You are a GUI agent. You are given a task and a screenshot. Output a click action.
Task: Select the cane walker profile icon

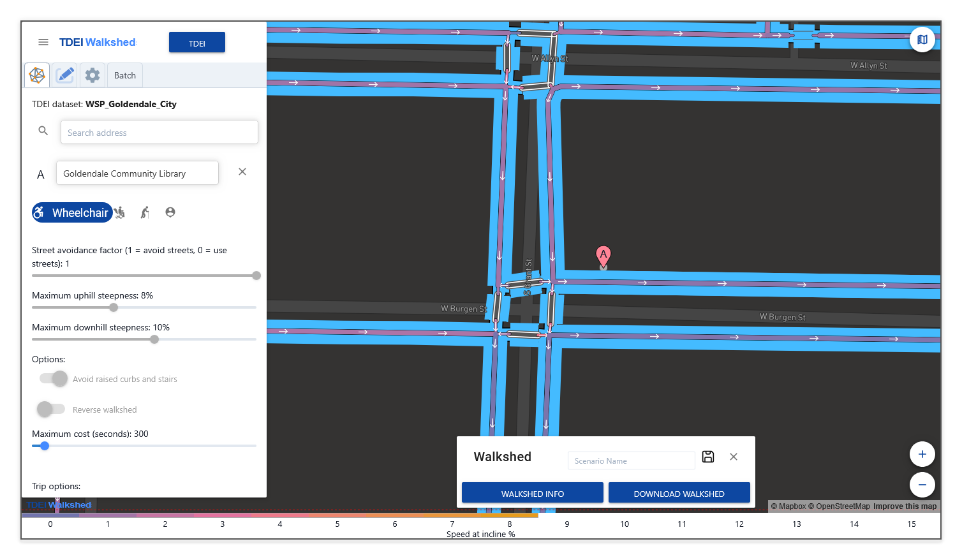(x=145, y=212)
